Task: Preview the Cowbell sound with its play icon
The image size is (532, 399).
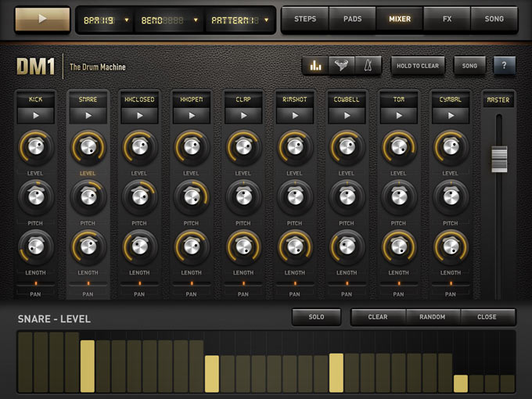Action: [x=347, y=115]
